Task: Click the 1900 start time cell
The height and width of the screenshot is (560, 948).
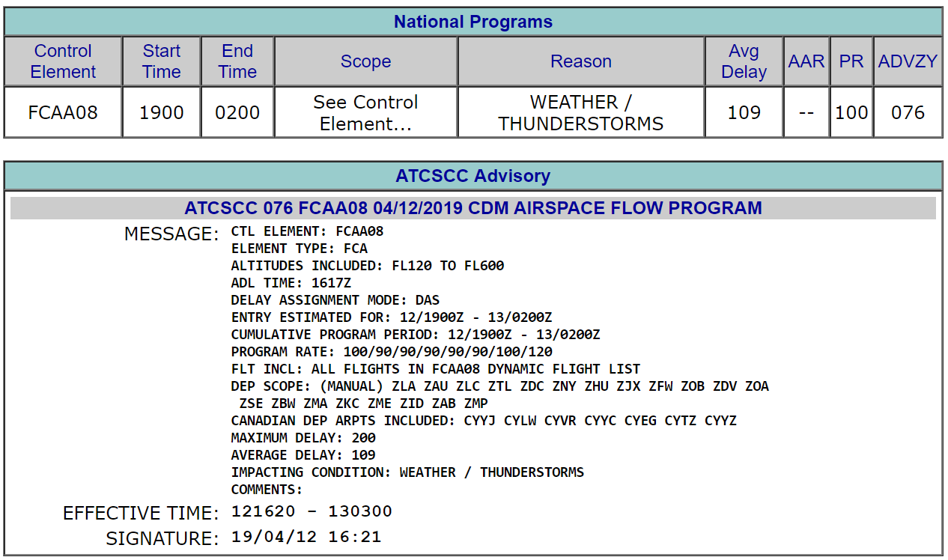Action: [162, 112]
